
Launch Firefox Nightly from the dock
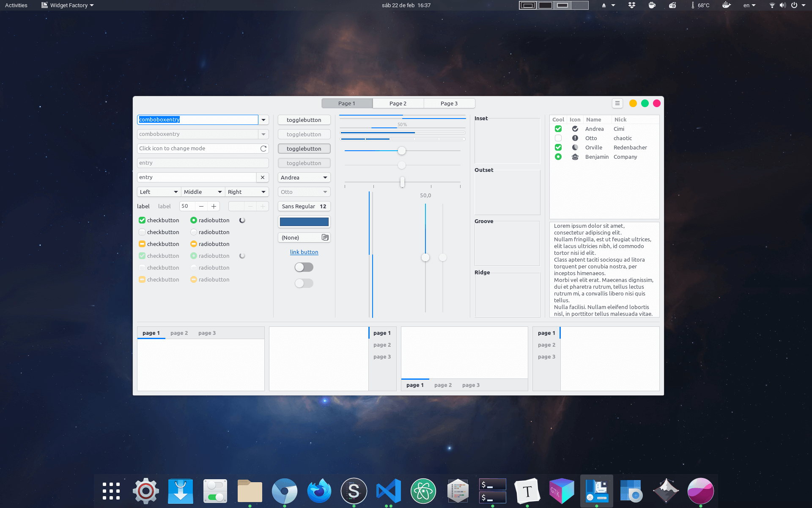[319, 491]
